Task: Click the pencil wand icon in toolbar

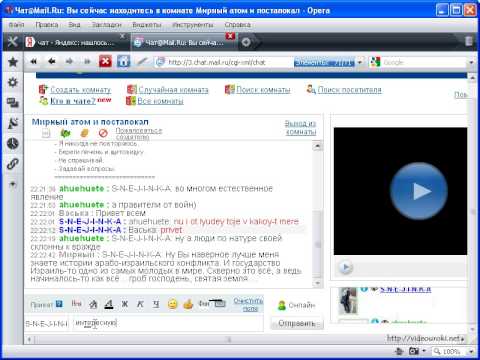Action: click(x=142, y=61)
